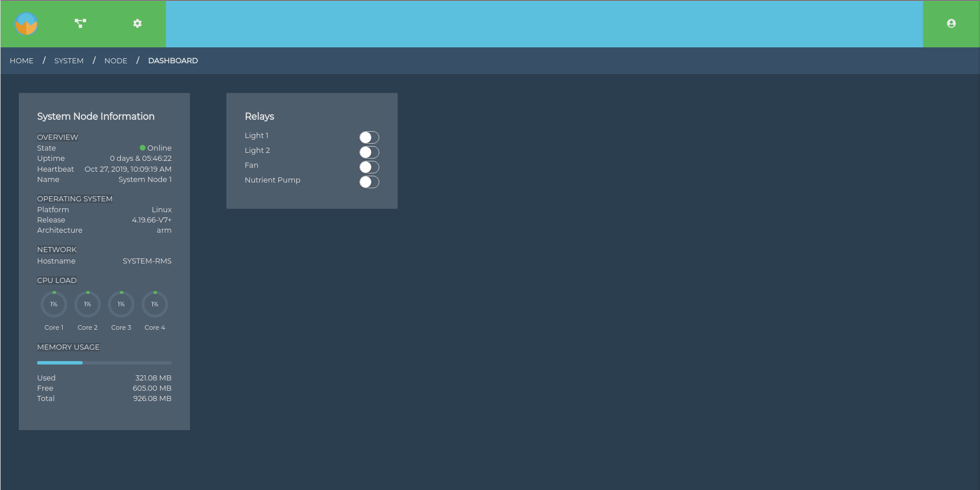Image resolution: width=980 pixels, height=490 pixels.
Task: Navigate to SYSTEM breadcrumb link
Action: (x=69, y=60)
